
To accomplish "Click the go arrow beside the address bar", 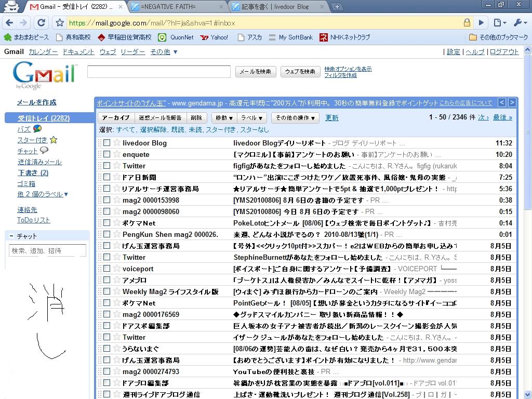I will click(481, 23).
